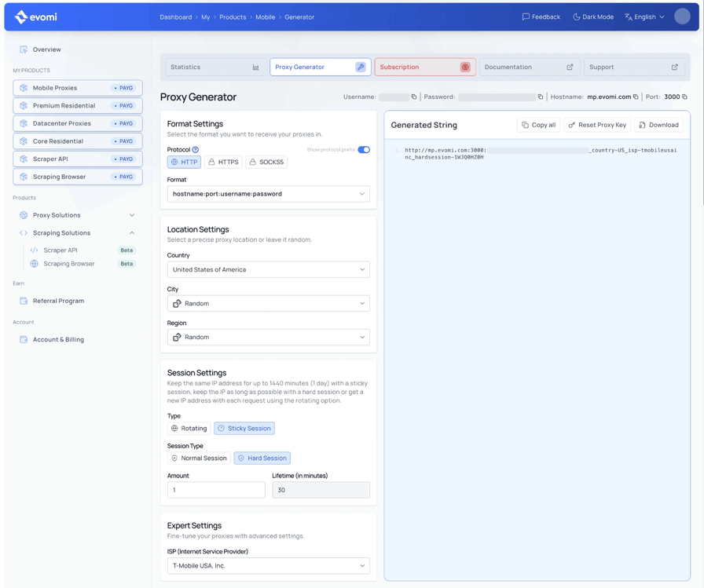Toggle the Show protocol prefix switch

pyautogui.click(x=364, y=150)
